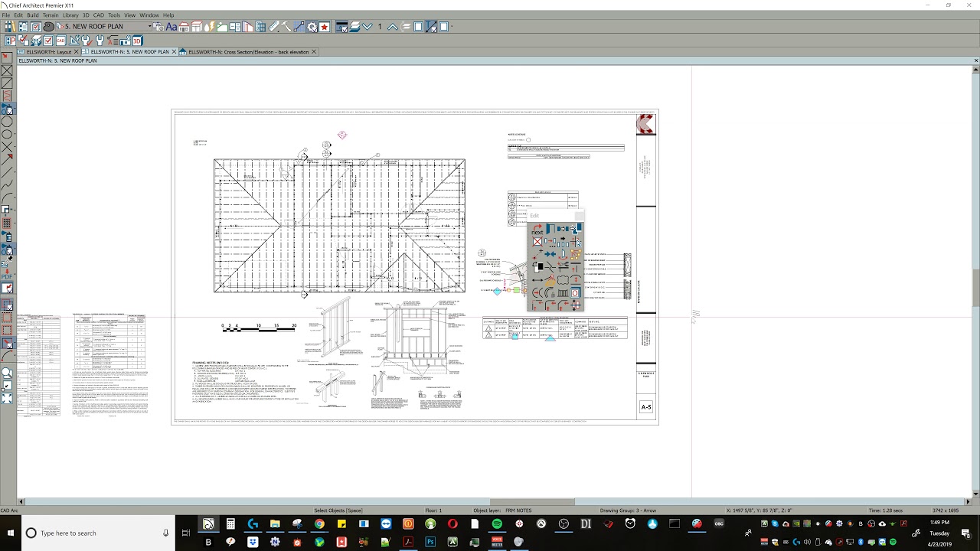
Task: Go down one floor using chevron arrow
Action: (367, 27)
